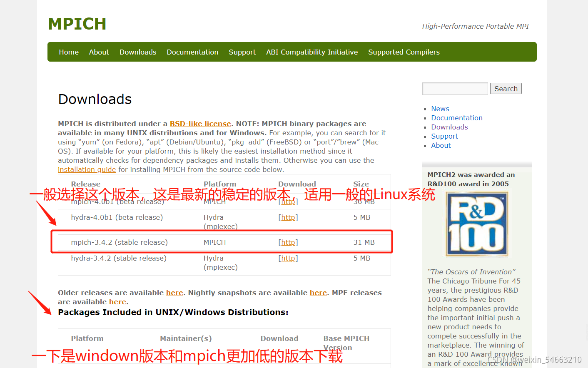Open MPE releases 'here' link
Image resolution: width=588 pixels, height=368 pixels.
tap(117, 302)
